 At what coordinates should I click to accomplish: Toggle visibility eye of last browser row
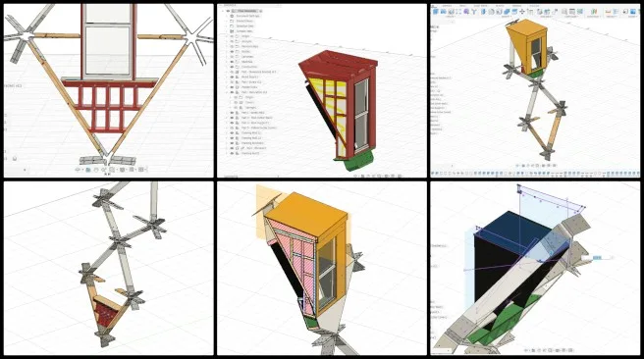(x=232, y=153)
